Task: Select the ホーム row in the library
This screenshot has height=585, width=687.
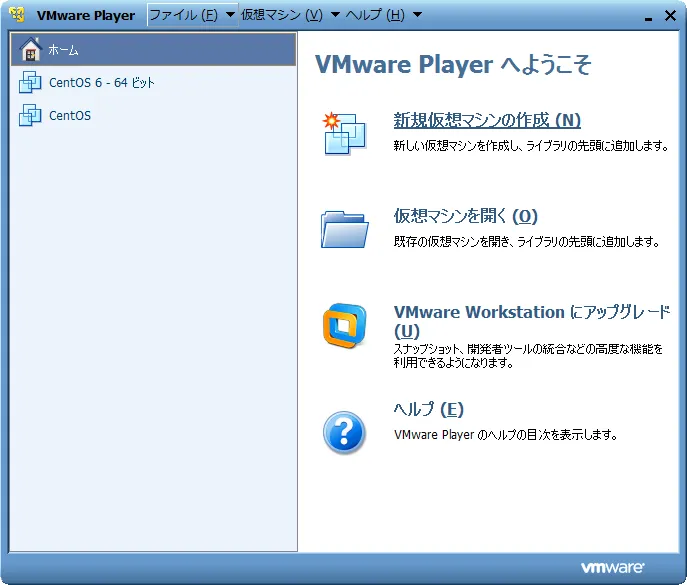Action: coord(153,49)
